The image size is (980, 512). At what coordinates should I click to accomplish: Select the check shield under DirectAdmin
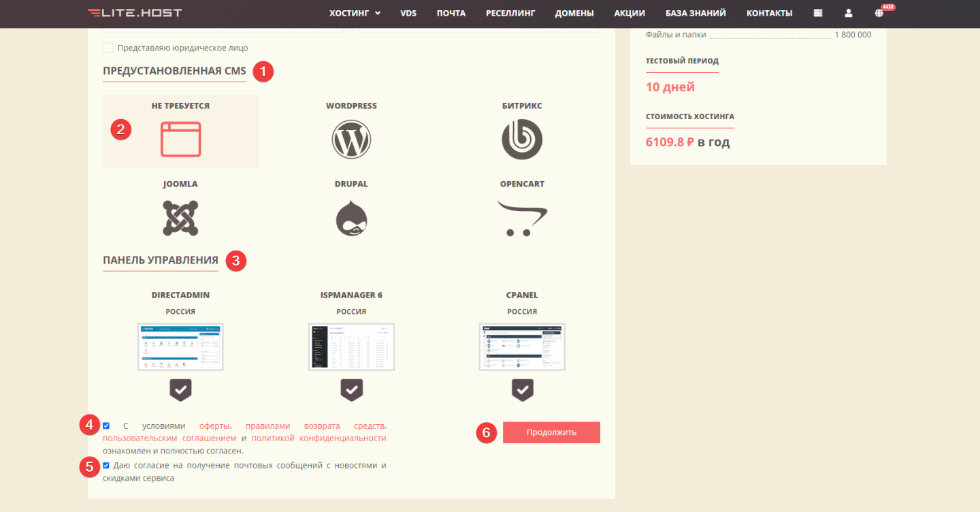coord(180,390)
